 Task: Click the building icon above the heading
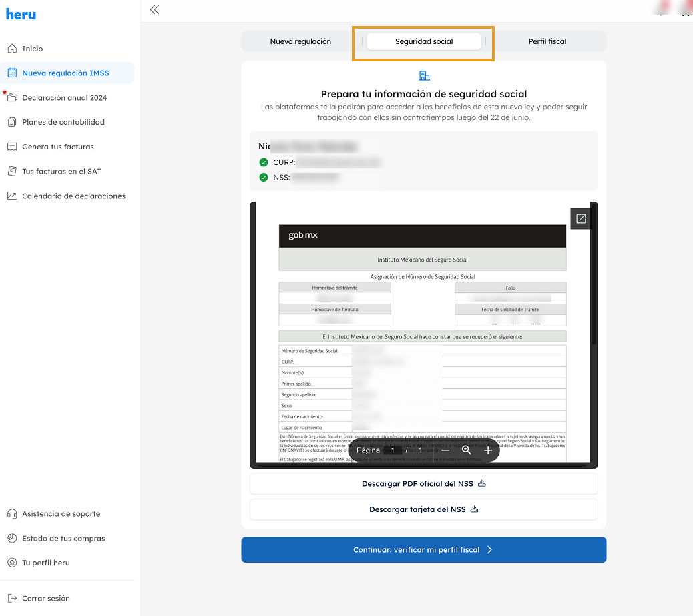[x=425, y=76]
